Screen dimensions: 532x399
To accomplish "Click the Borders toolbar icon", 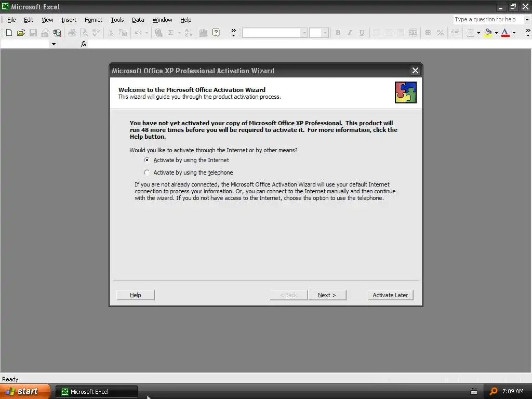I will coord(470,33).
